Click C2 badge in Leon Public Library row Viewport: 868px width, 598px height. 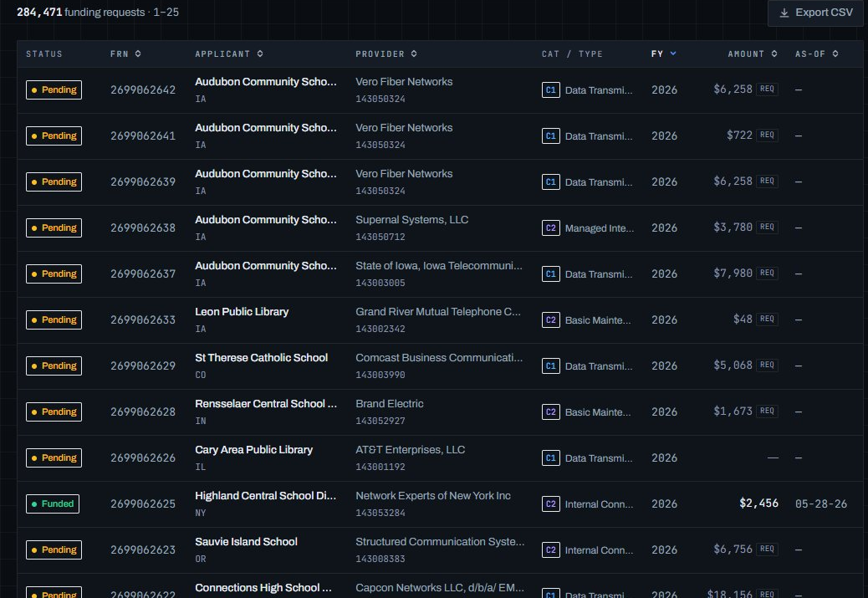pyautogui.click(x=551, y=320)
